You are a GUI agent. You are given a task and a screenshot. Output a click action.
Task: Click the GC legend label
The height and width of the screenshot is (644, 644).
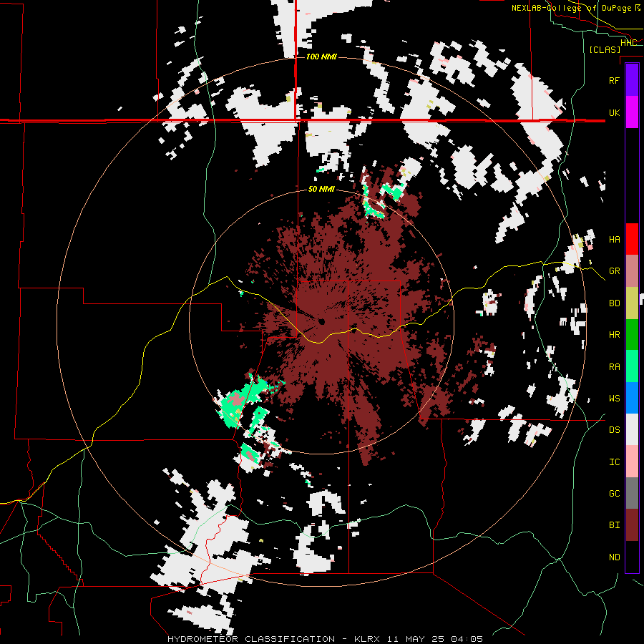click(x=614, y=494)
